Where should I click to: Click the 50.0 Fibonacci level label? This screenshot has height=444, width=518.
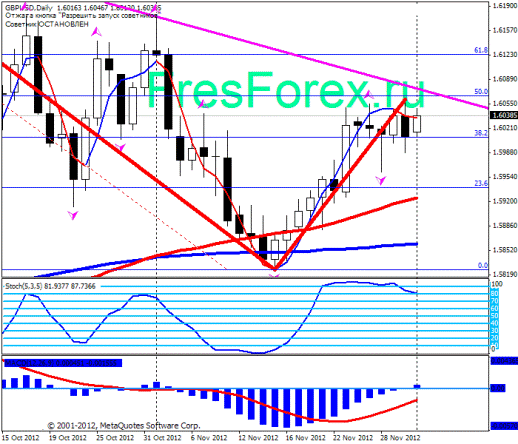pyautogui.click(x=481, y=91)
